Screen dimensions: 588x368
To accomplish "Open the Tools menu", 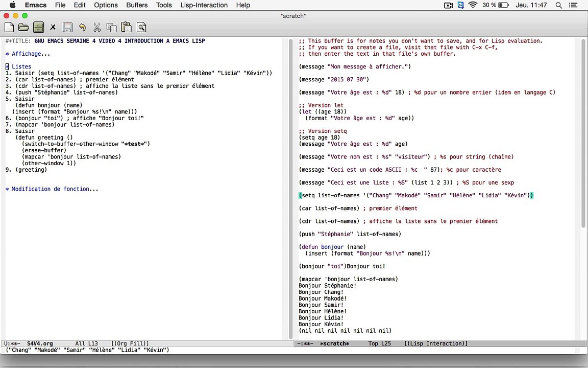I will pyautogui.click(x=164, y=5).
